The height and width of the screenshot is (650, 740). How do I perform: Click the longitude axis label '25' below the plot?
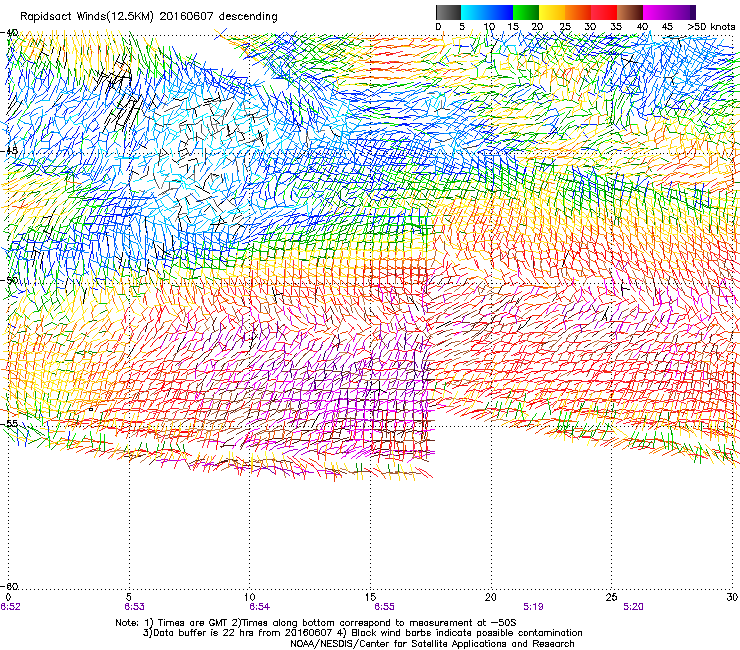pos(612,597)
